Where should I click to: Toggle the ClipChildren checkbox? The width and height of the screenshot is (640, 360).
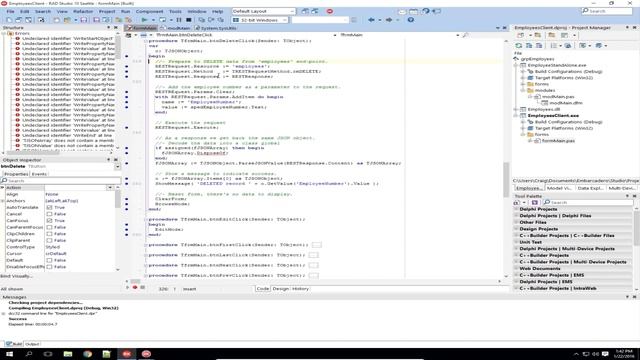[x=49, y=234]
